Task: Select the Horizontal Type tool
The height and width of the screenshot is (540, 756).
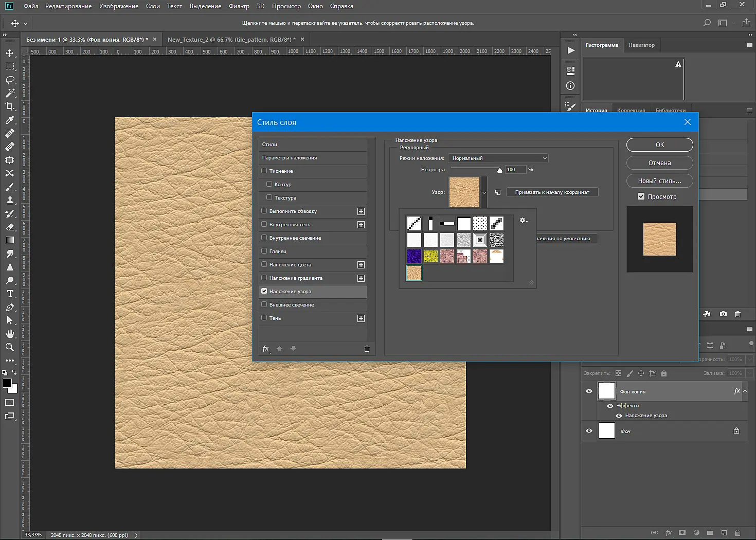Action: (x=10, y=294)
